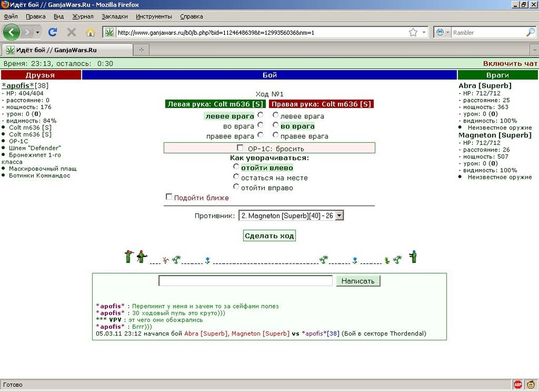Click in the Rambler search field
This screenshot has height=392, width=539.
(x=488, y=32)
